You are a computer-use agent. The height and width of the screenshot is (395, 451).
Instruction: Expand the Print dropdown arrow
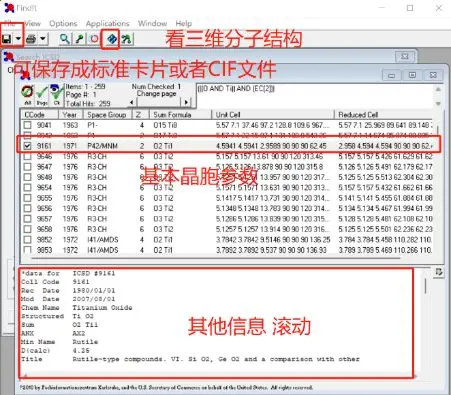pyautogui.click(x=43, y=39)
